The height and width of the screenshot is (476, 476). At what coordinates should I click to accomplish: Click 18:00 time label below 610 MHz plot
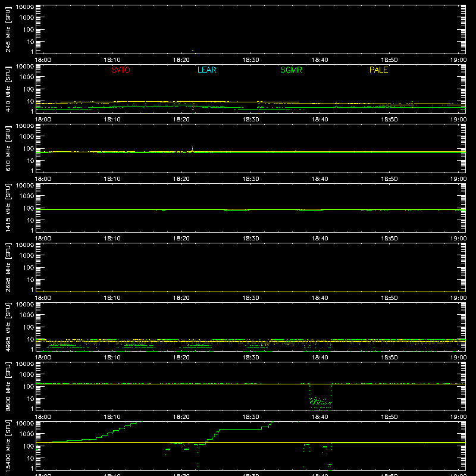click(43, 179)
